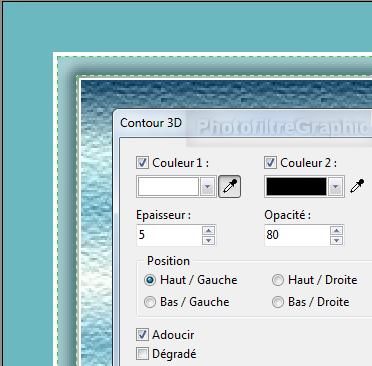Viewport: 372px width, 366px height.
Task: Open the Couleur 1 dropdown arrow
Action: point(207,187)
